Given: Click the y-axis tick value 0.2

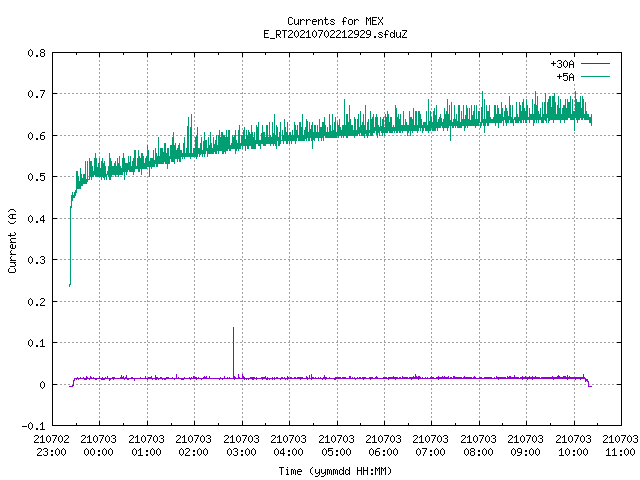Looking at the screenshot, I should (x=37, y=302).
